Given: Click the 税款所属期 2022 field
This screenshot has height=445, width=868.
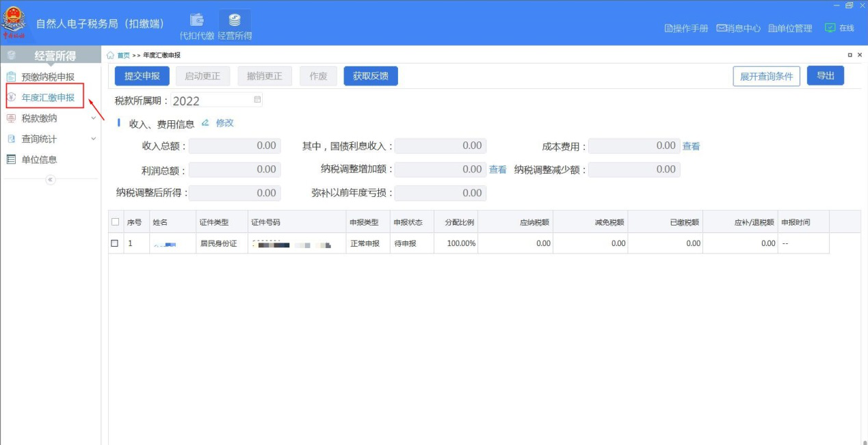Looking at the screenshot, I should pos(216,100).
